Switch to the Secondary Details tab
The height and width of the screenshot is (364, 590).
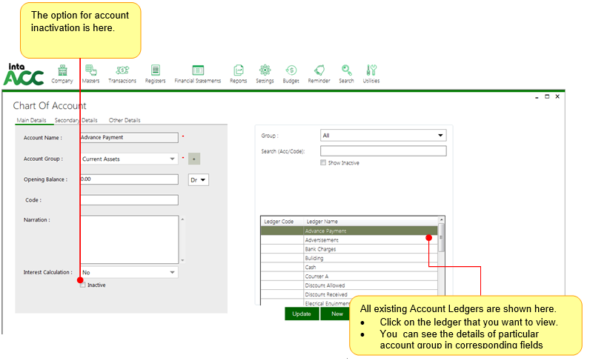click(76, 120)
